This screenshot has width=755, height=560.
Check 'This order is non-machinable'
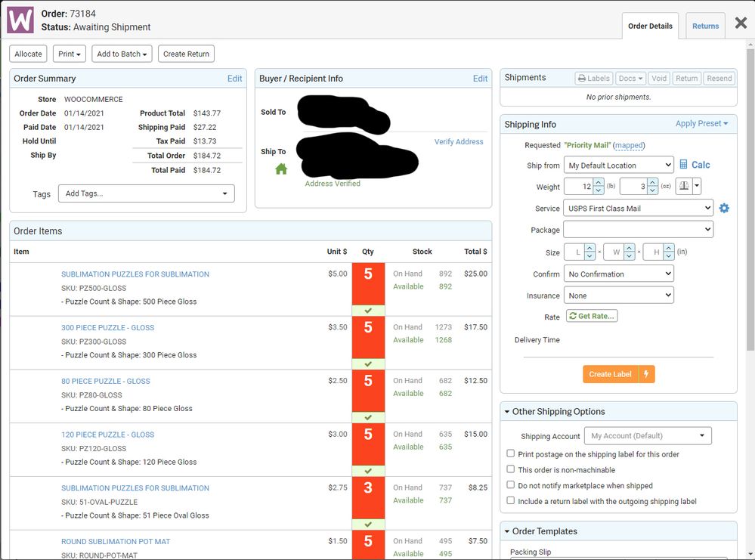coord(511,469)
